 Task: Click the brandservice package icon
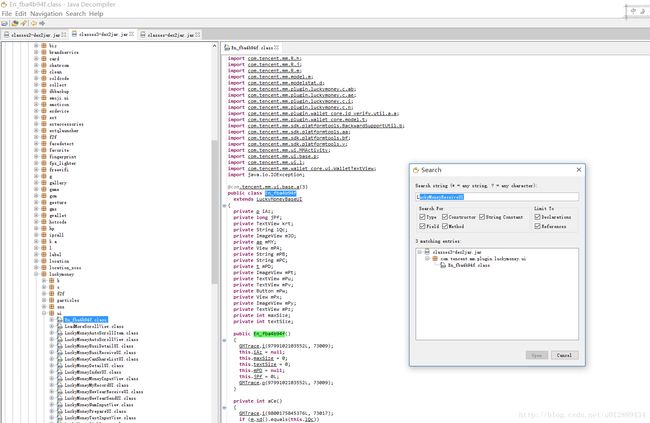(44, 52)
